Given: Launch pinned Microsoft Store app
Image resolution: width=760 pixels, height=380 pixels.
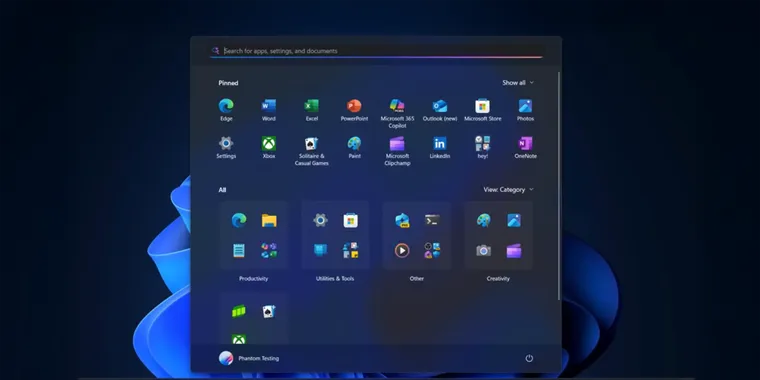Looking at the screenshot, I should coord(482,110).
